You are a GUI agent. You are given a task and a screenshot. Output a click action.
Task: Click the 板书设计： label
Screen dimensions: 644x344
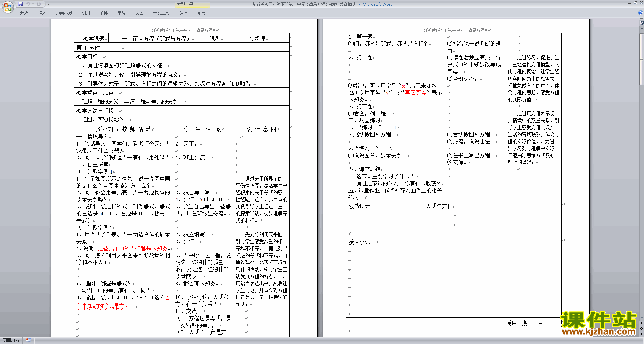point(360,206)
